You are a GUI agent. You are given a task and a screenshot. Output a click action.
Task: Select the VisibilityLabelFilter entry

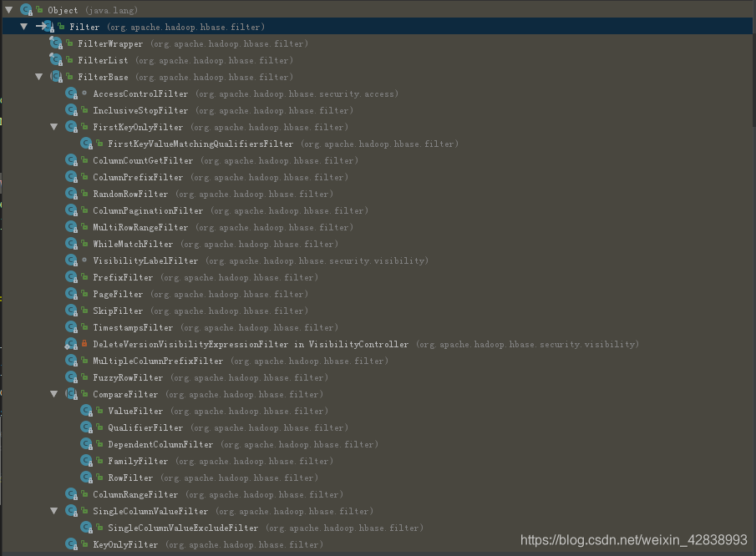(x=261, y=260)
